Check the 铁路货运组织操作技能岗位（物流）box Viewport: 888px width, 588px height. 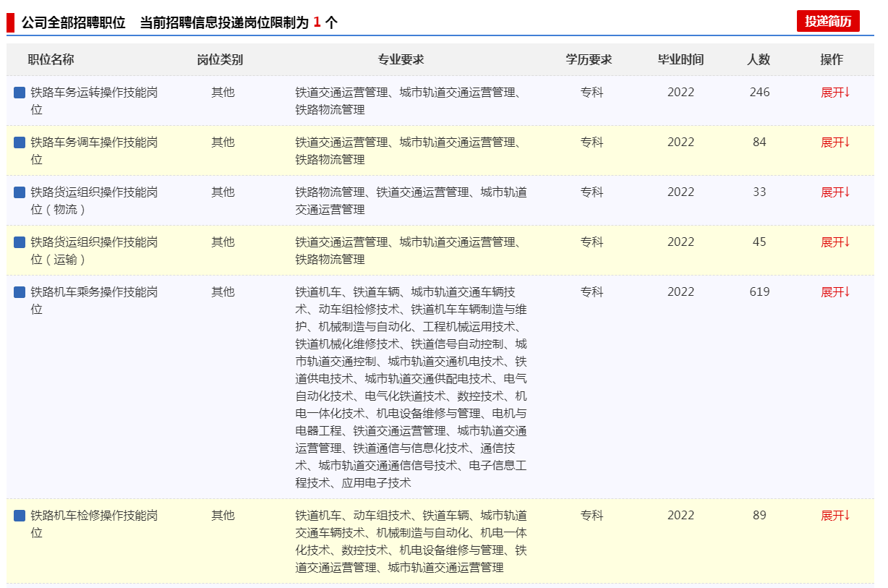[20, 192]
